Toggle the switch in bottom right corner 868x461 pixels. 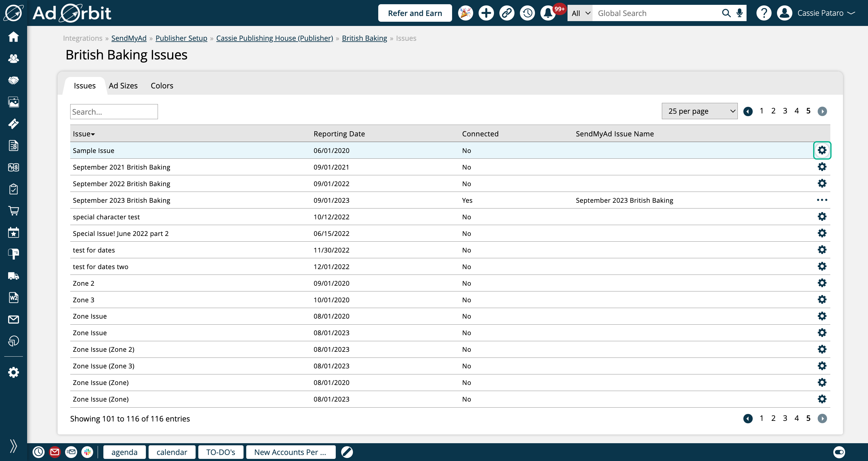pos(839,452)
